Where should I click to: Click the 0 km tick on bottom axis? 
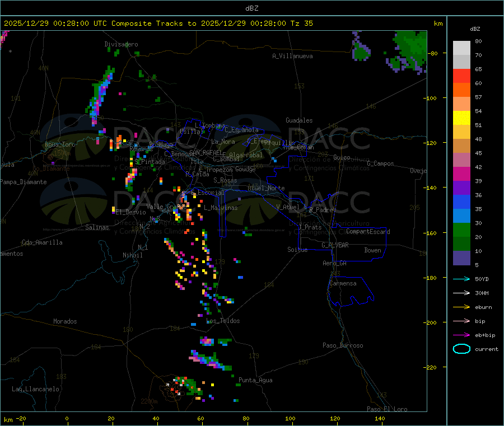pyautogui.click(x=67, y=418)
